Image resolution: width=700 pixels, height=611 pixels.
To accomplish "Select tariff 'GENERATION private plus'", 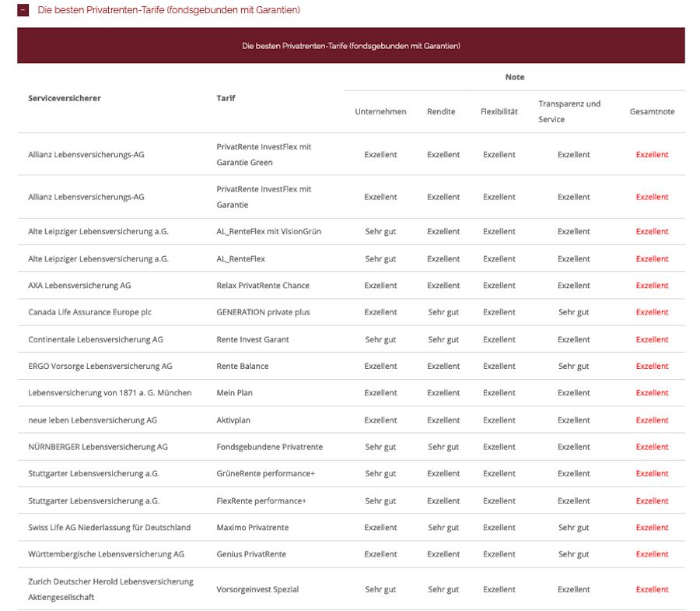I will (263, 312).
